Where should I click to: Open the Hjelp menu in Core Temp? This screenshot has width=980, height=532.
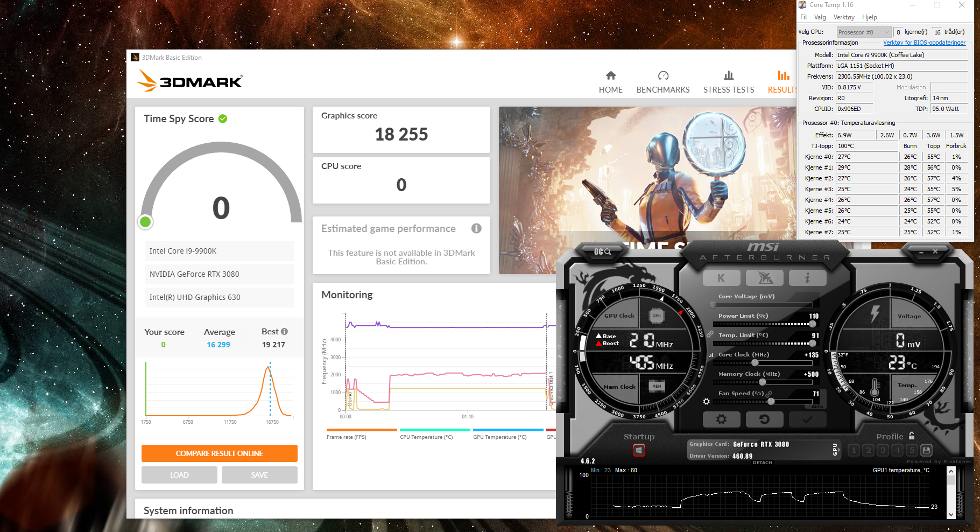click(870, 17)
